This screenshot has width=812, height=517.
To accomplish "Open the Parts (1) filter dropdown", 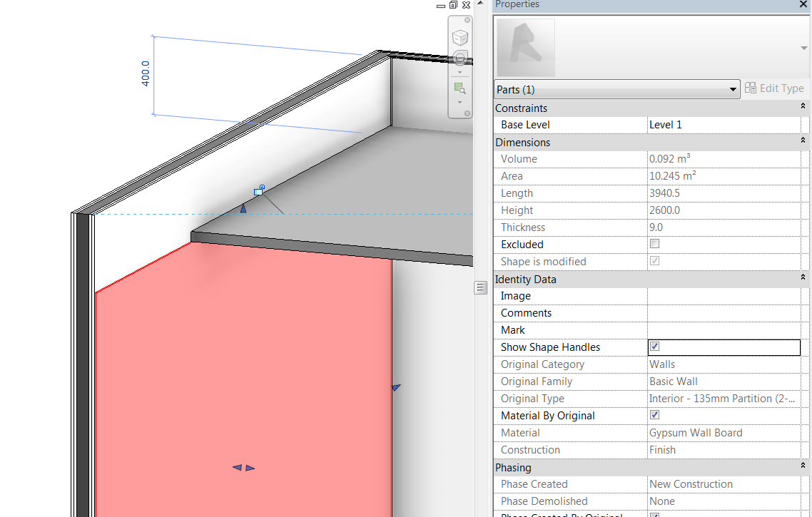I will click(x=616, y=90).
